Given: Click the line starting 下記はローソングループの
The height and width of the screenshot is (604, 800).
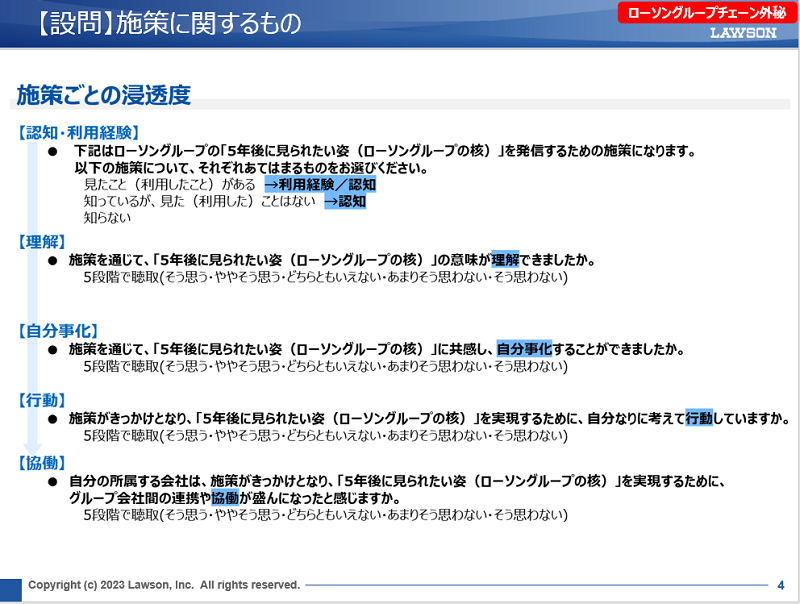Looking at the screenshot, I should 385,151.
